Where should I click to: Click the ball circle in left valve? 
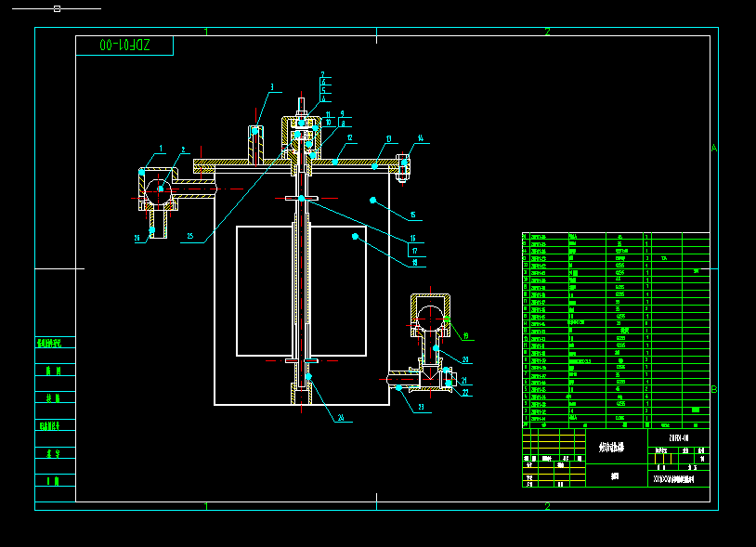(x=160, y=189)
